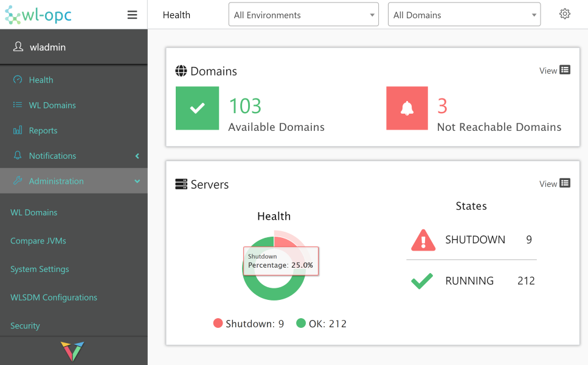The height and width of the screenshot is (365, 588).
Task: Click the Reports bar chart icon
Action: (18, 130)
